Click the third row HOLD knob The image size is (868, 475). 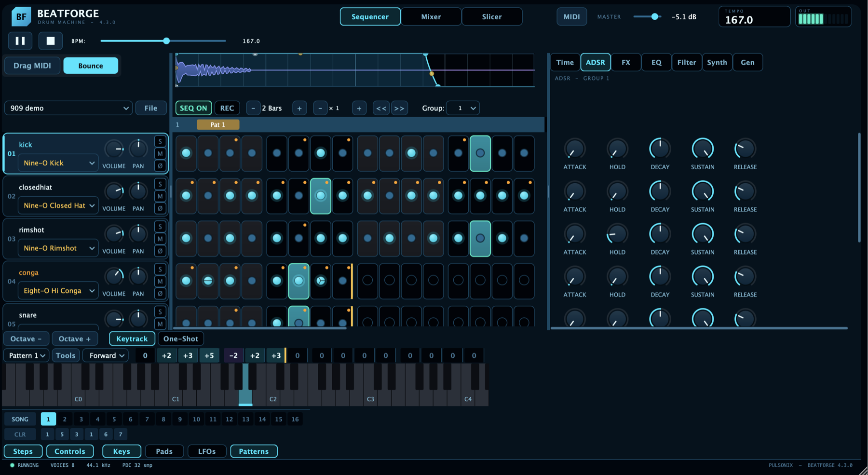(x=617, y=234)
